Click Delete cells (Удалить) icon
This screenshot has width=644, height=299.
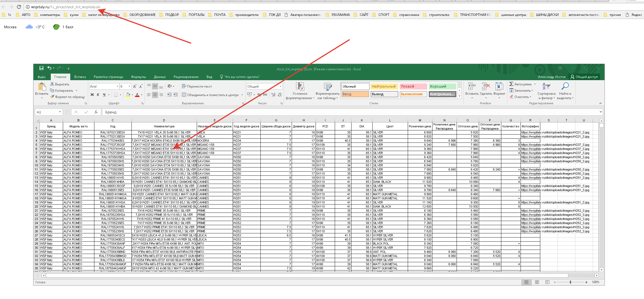pyautogui.click(x=486, y=87)
